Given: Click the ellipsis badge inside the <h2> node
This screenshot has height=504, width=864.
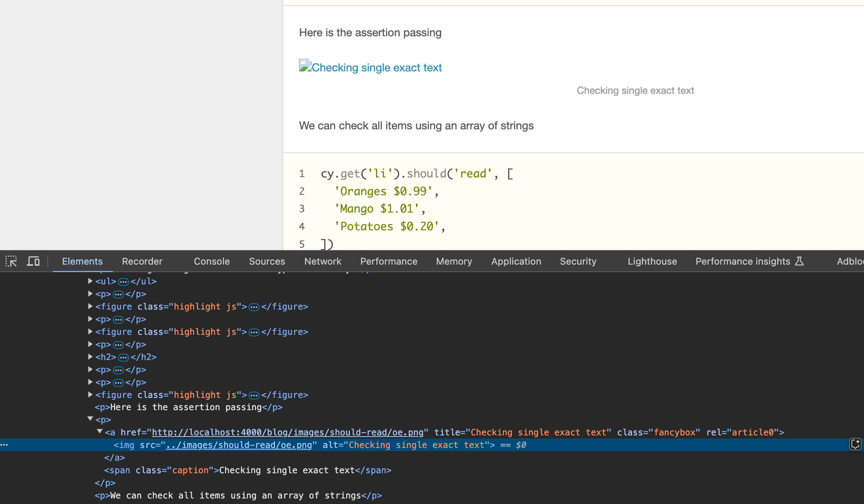Looking at the screenshot, I should click(123, 357).
